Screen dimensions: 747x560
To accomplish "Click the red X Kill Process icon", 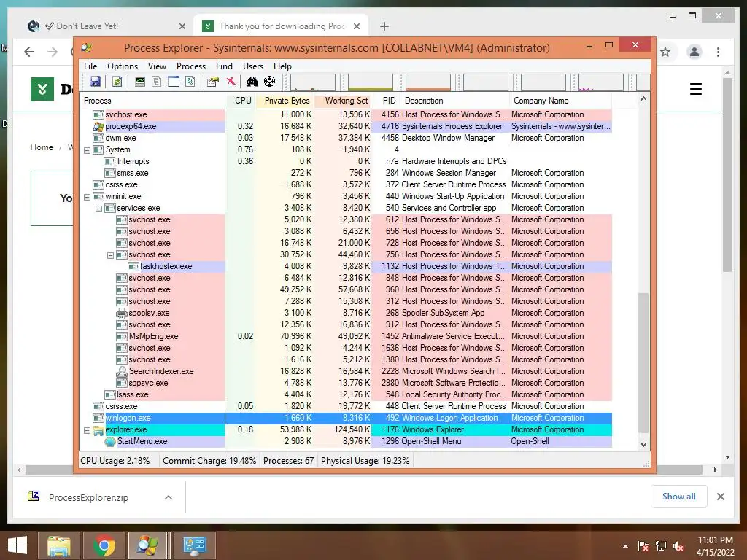I will pyautogui.click(x=231, y=82).
